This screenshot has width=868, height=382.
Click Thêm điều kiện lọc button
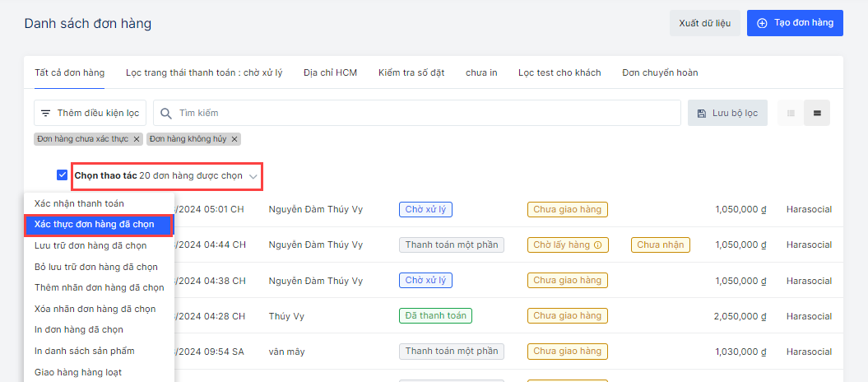(91, 113)
